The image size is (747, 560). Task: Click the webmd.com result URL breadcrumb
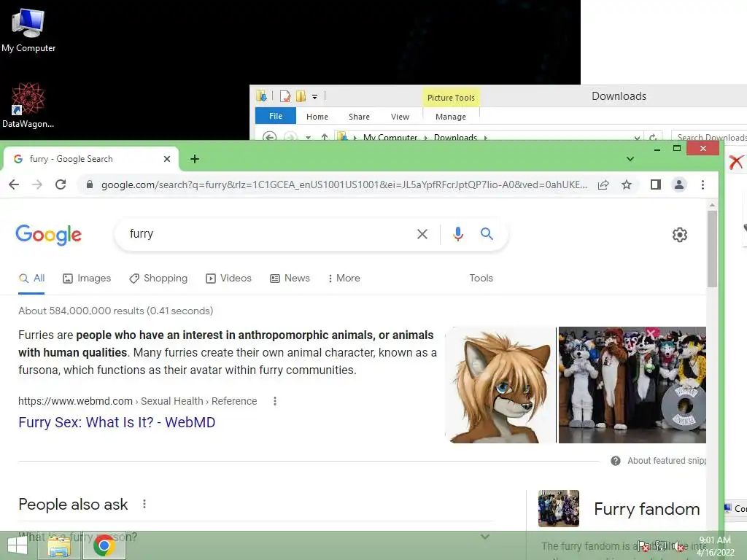138,402
